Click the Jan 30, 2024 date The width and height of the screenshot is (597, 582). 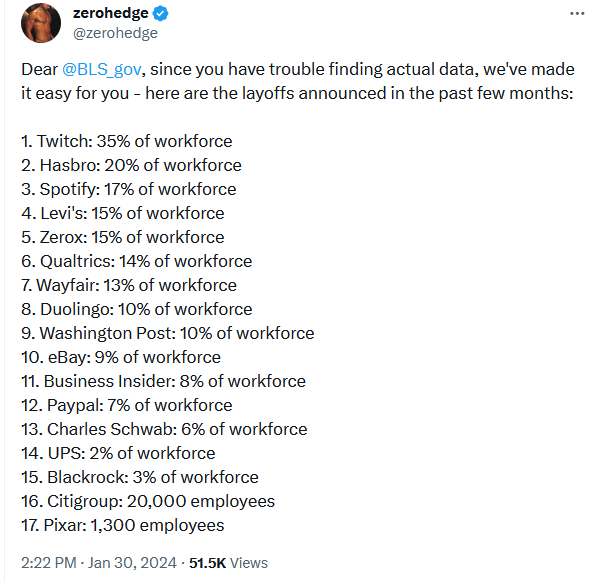(132, 563)
